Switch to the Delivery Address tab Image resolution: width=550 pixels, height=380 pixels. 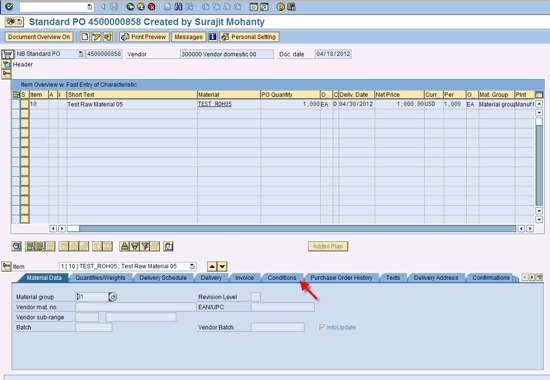click(x=436, y=278)
